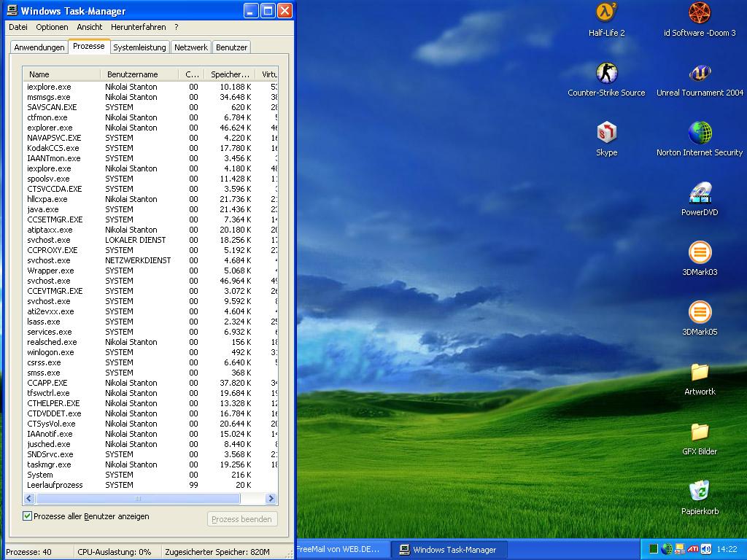Select the taskmgr.exe process
This screenshot has height=560, width=747.
(x=150, y=464)
